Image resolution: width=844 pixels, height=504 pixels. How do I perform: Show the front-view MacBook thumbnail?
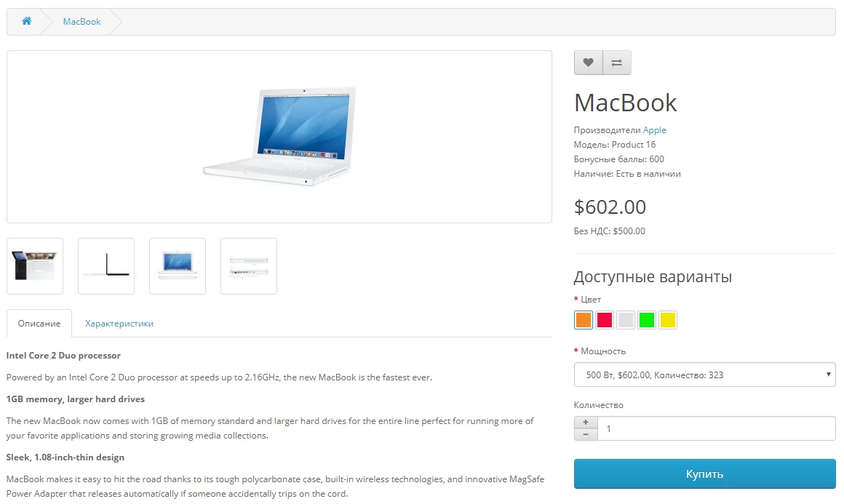coord(178,266)
